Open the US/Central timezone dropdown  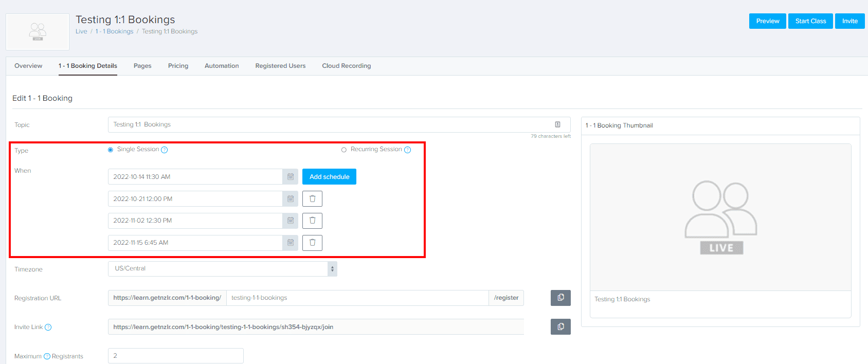(223, 269)
